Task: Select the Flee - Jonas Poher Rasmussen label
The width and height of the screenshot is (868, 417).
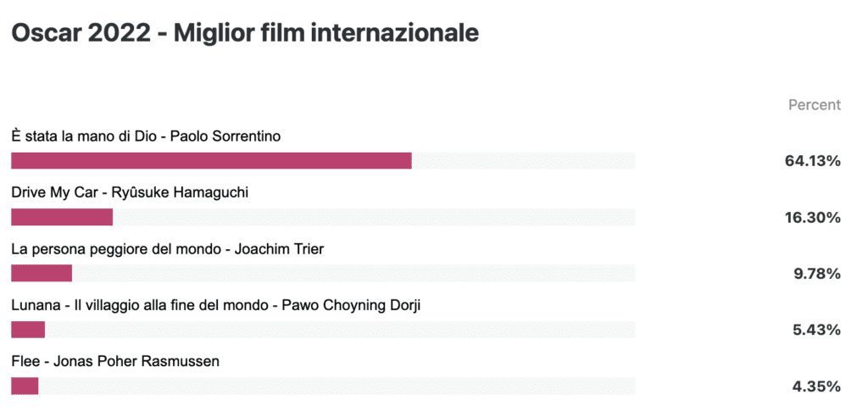Action: click(x=115, y=362)
